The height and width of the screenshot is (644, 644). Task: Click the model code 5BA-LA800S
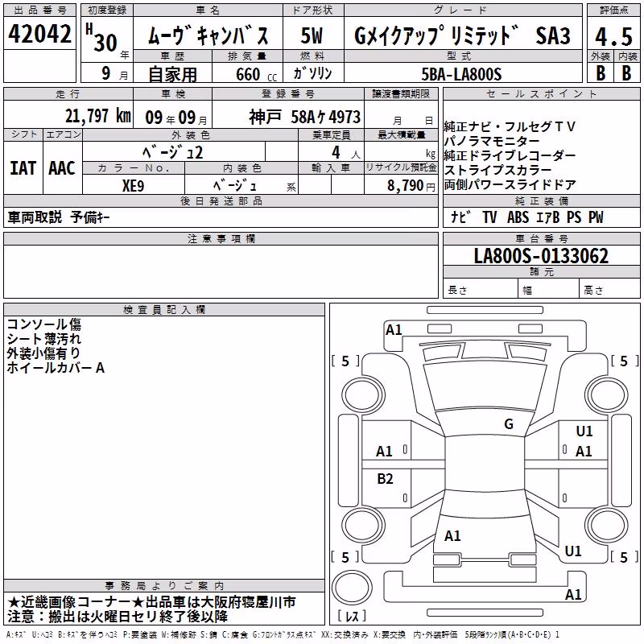[x=461, y=74]
